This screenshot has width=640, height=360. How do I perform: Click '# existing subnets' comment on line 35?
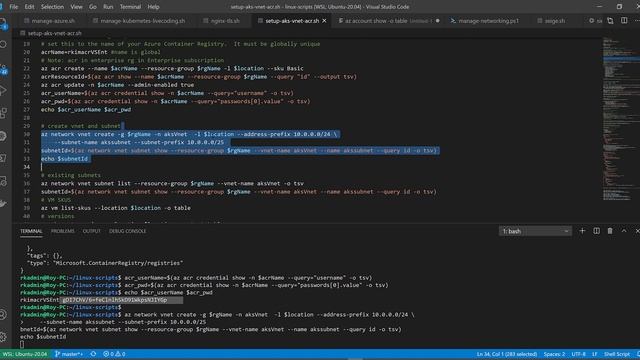[71, 175]
